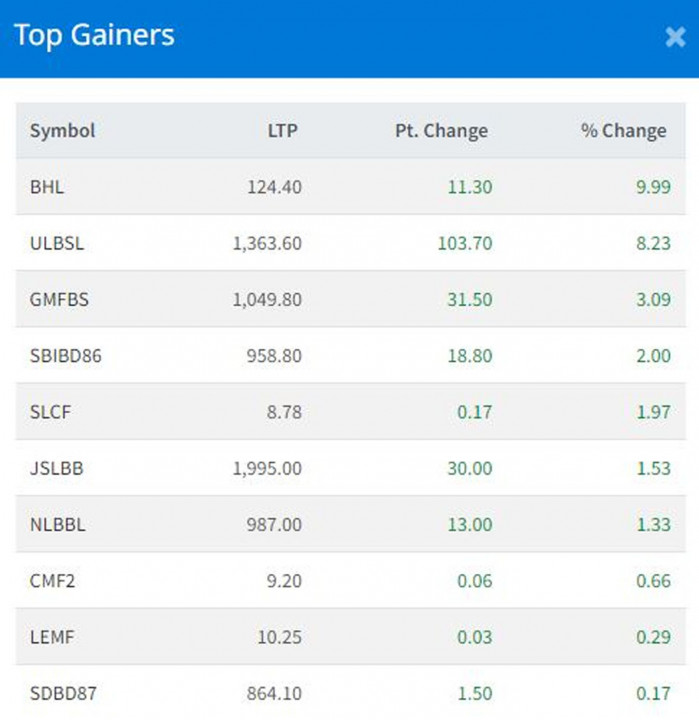The width and height of the screenshot is (699, 720).
Task: Click NLBBL's LTP value 987.00
Action: (x=275, y=524)
